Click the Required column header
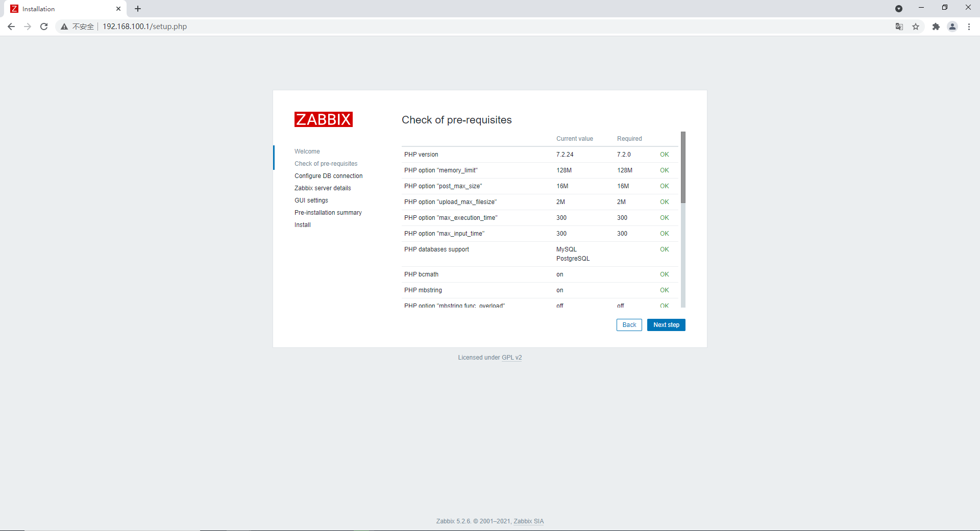 [629, 139]
